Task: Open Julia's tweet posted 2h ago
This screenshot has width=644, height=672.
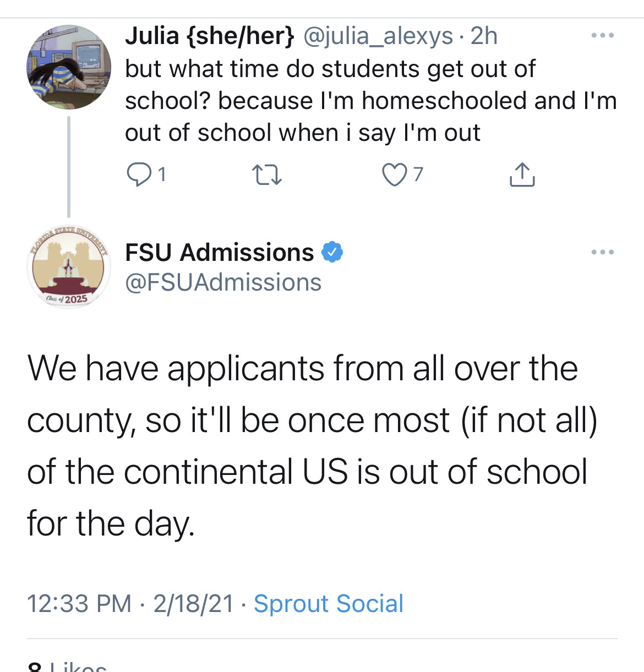Action: [484, 36]
